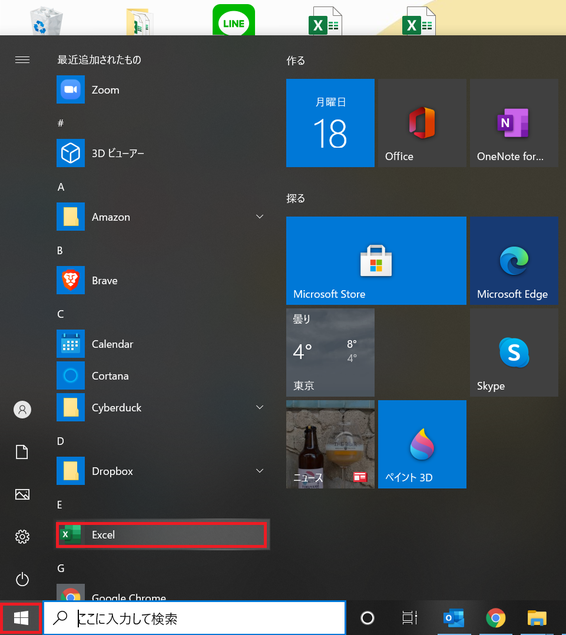The width and height of the screenshot is (566, 635).
Task: Open Outlook from the taskbar
Action: point(453,618)
